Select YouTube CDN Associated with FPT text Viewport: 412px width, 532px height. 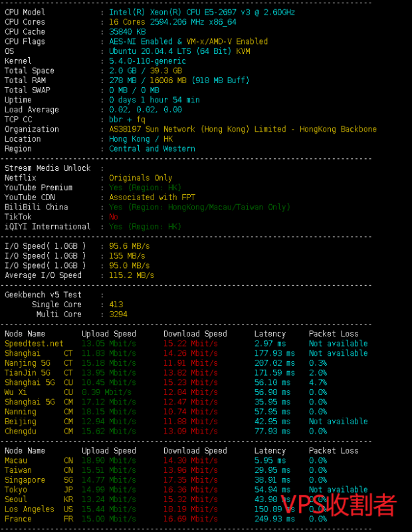coord(152,197)
